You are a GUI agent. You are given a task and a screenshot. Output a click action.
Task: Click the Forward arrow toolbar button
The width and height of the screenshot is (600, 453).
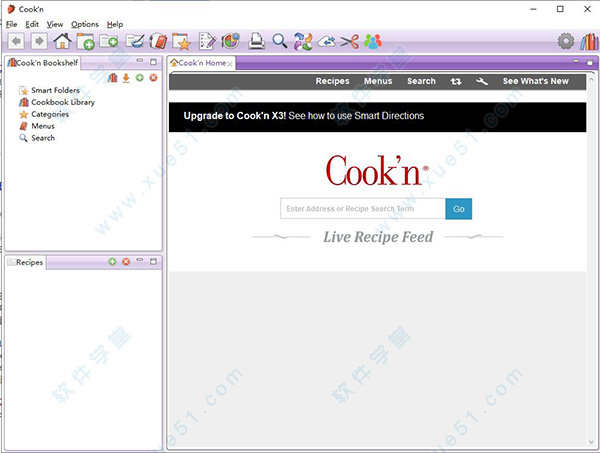(x=39, y=41)
